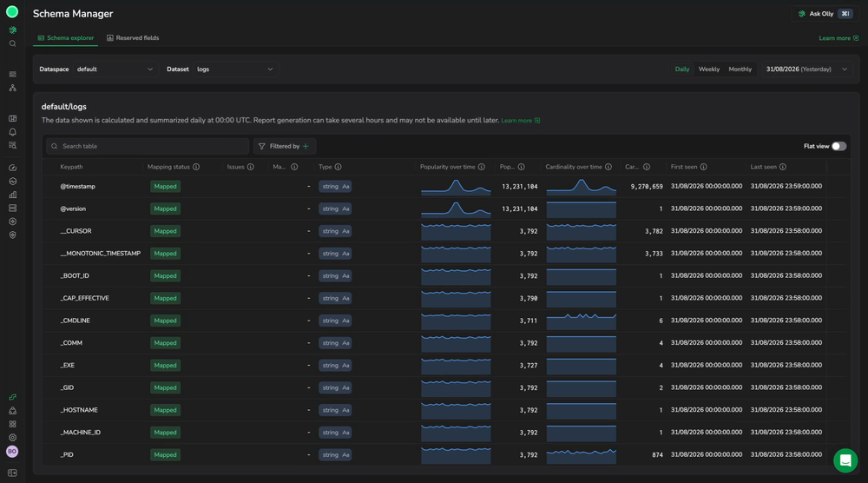Click the Search table input field
The image size is (868, 483).
(x=148, y=146)
